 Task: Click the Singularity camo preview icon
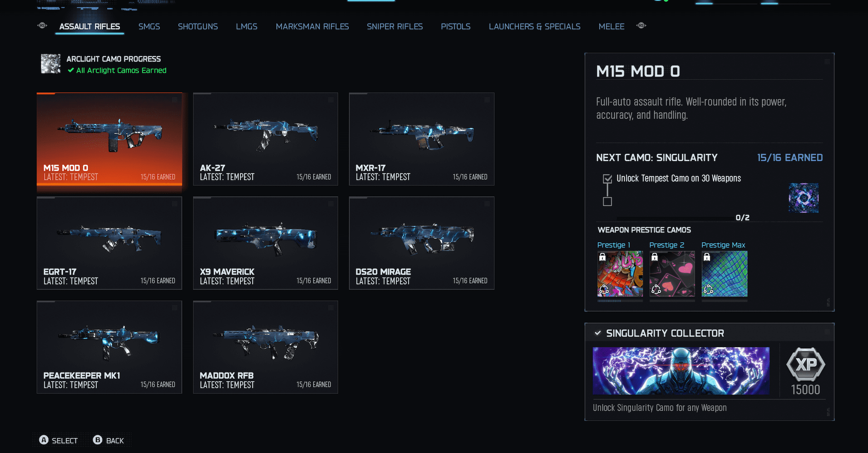tap(803, 198)
